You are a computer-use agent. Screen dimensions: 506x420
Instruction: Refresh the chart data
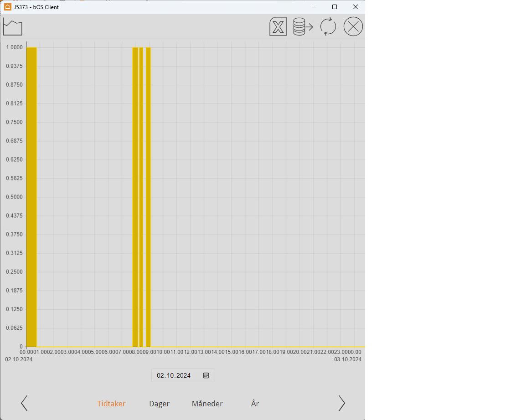328,27
